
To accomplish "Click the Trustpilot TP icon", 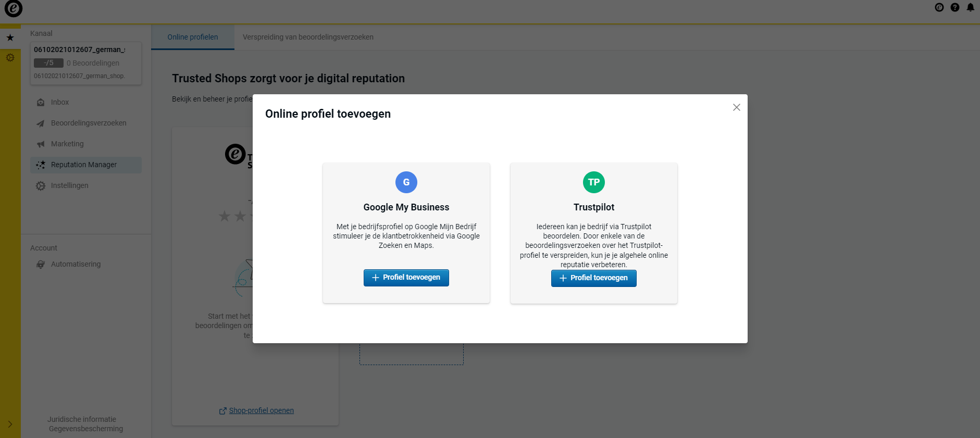I will click(x=594, y=182).
